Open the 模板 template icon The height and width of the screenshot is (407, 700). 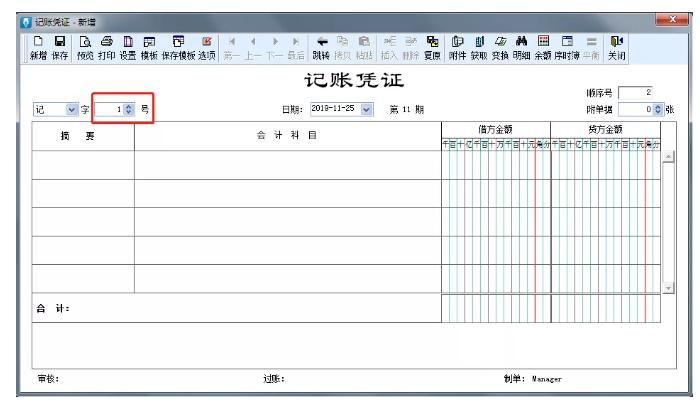tap(149, 48)
